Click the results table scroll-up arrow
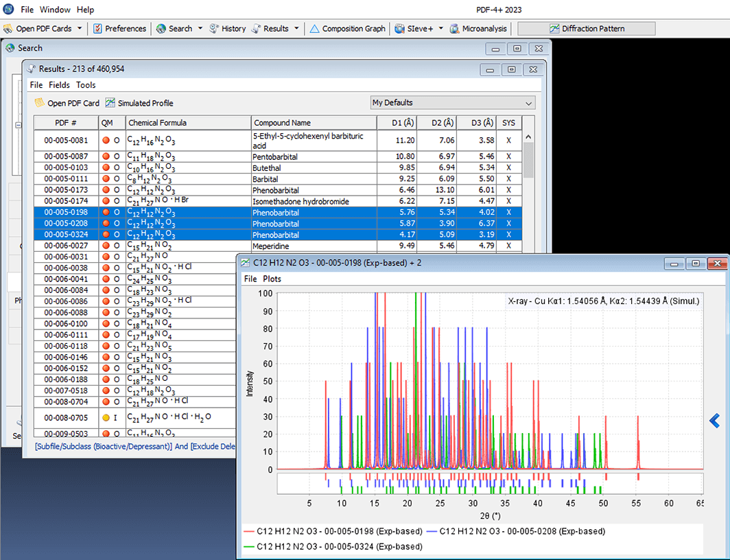This screenshot has height=560, width=730. pyautogui.click(x=528, y=137)
